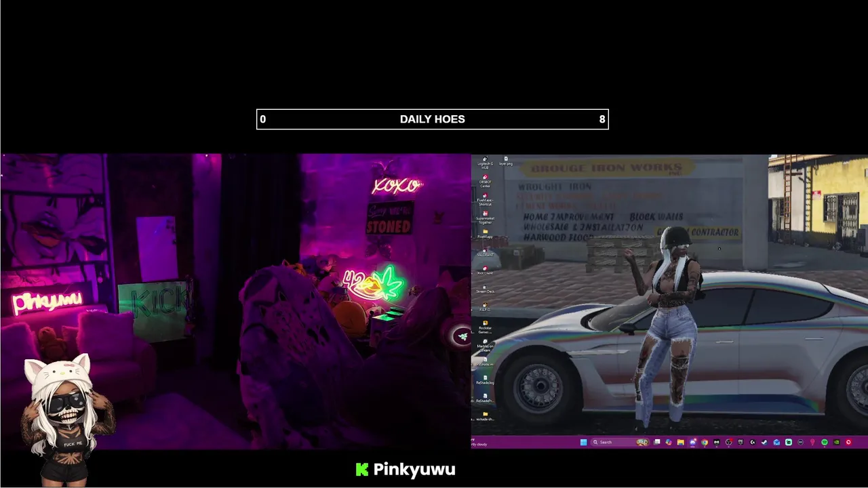This screenshot has height=488, width=868.
Task: Click the DAILY HOES goal progress bar
Action: coord(433,119)
